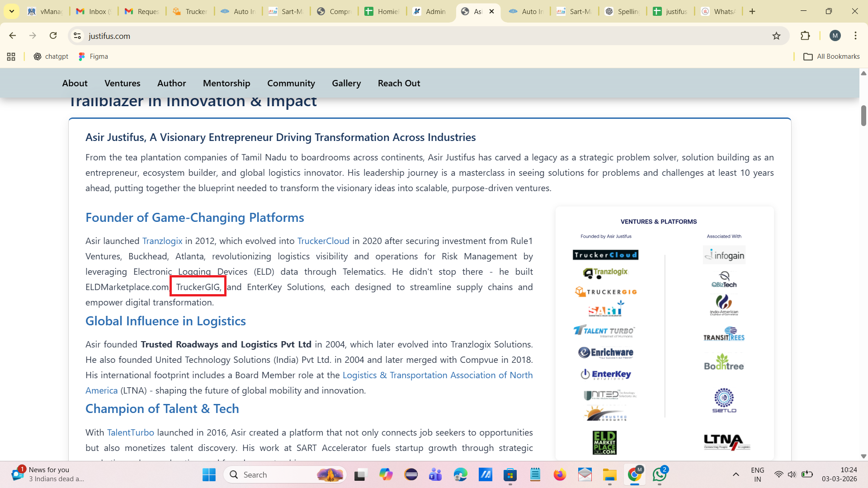Switch to the Spelling tab

623,11
